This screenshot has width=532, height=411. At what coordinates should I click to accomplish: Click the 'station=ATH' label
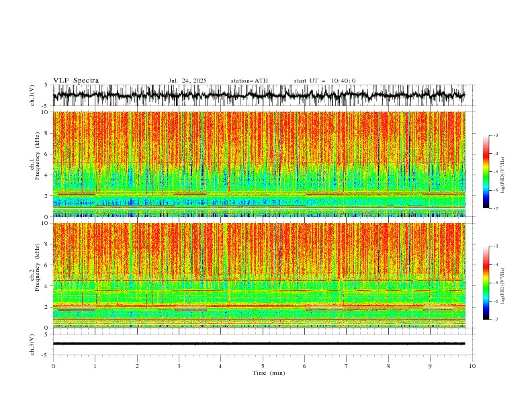pos(249,81)
